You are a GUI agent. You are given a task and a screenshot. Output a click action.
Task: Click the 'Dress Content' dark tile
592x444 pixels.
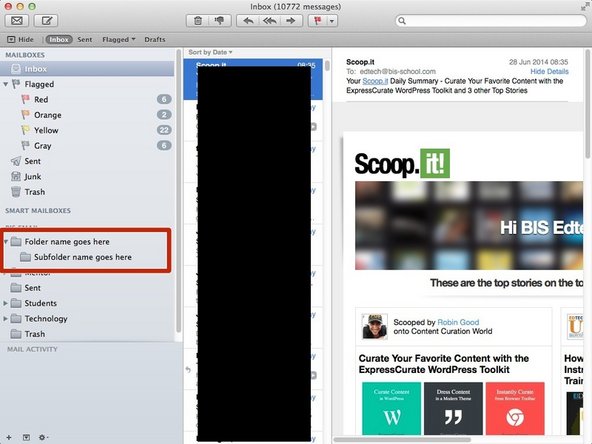pos(453,408)
